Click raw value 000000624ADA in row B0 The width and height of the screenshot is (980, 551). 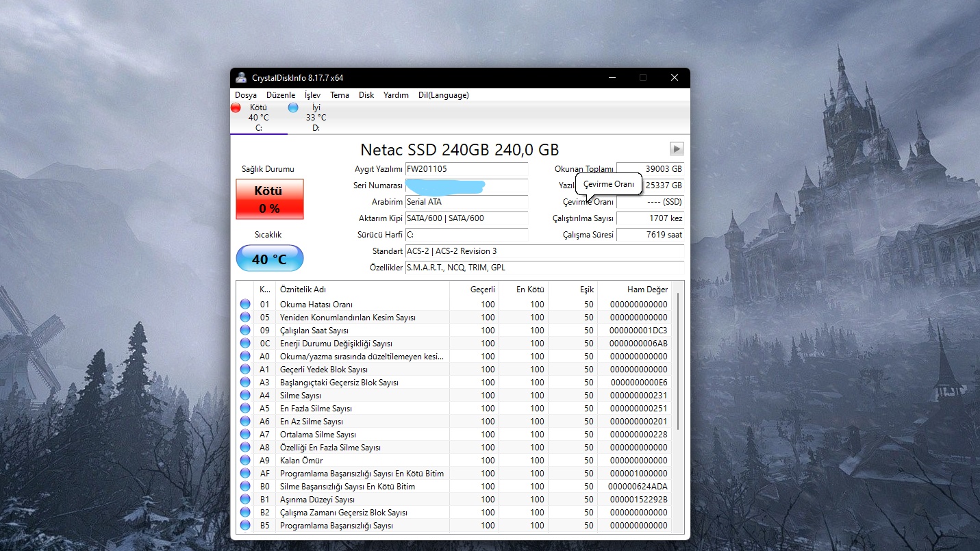point(638,487)
